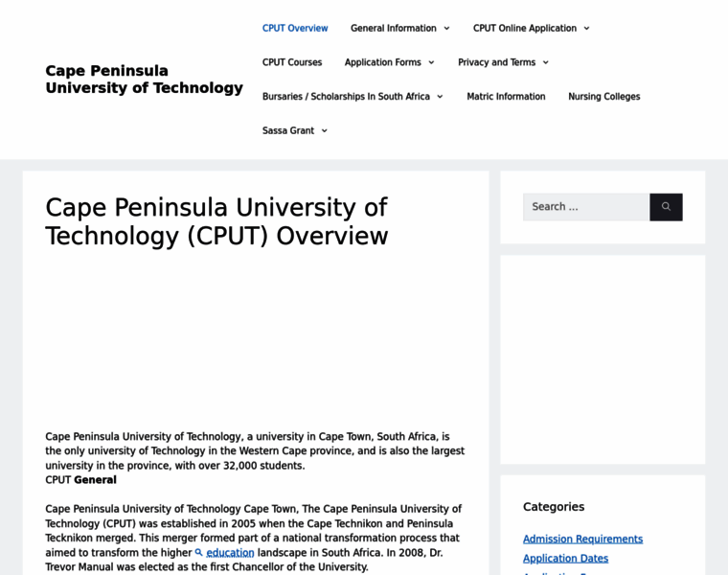Viewport: 728px width, 575px height.
Task: Click the bold word General
Action: (95, 480)
